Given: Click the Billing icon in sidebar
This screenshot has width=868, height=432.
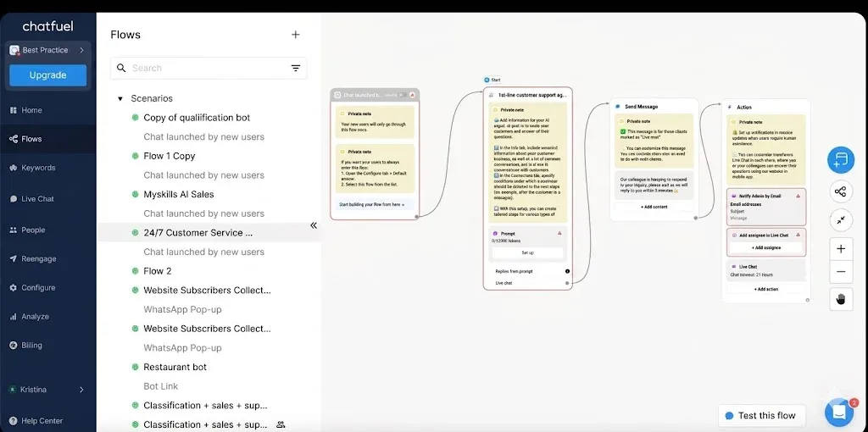Looking at the screenshot, I should click(14, 345).
